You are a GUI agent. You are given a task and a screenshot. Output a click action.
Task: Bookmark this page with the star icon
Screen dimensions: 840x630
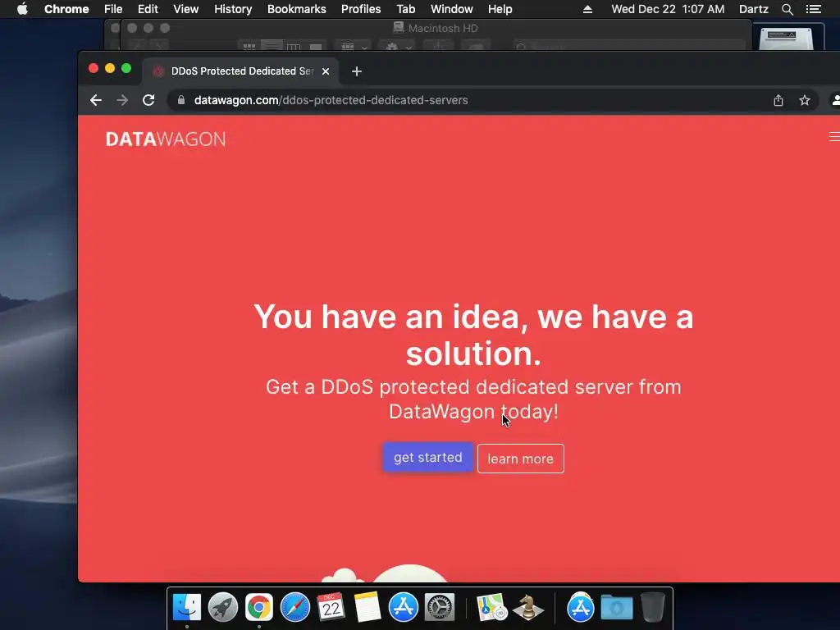point(804,100)
